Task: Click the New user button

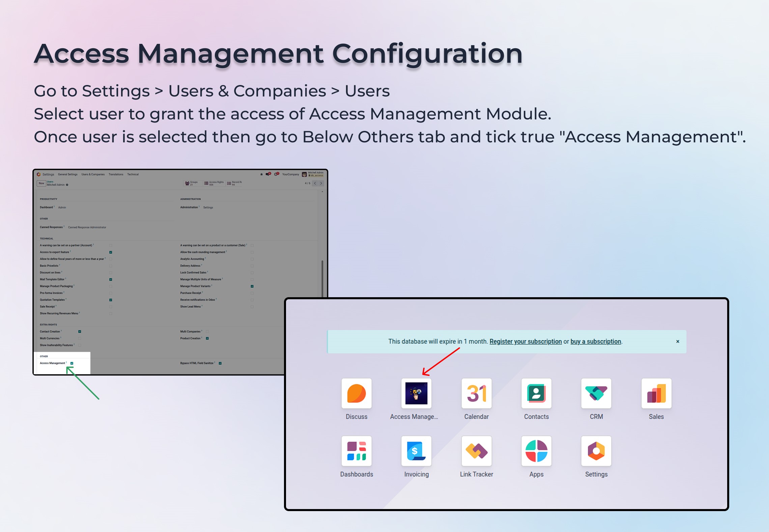Action: [x=41, y=183]
